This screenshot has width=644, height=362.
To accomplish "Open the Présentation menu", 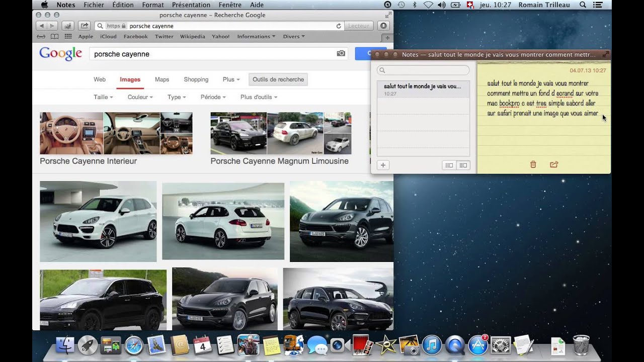I will point(191,5).
